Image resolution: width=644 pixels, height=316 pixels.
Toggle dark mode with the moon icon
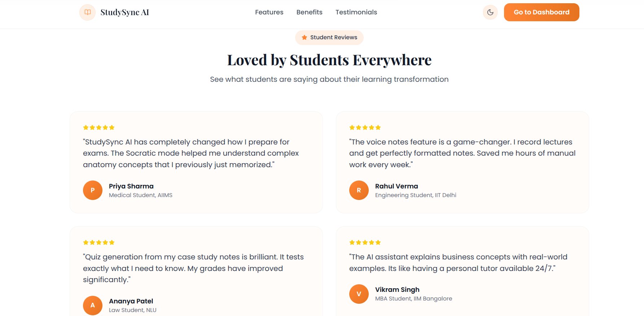tap(490, 12)
